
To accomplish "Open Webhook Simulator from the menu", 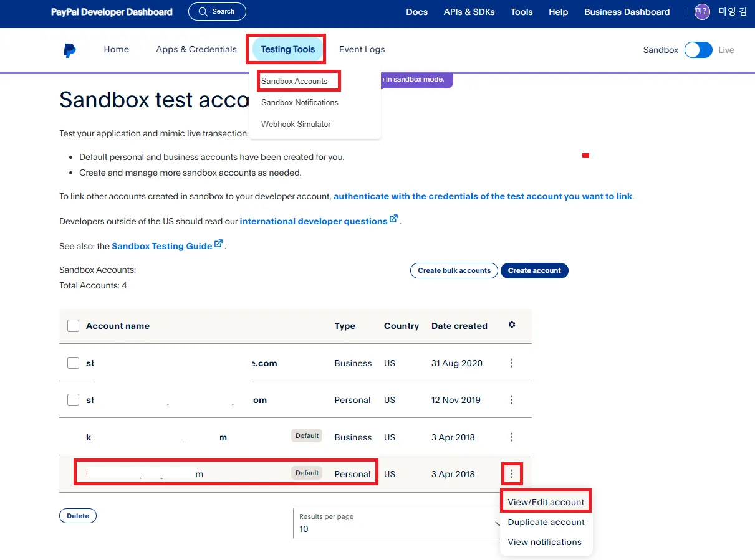I will coord(296,124).
